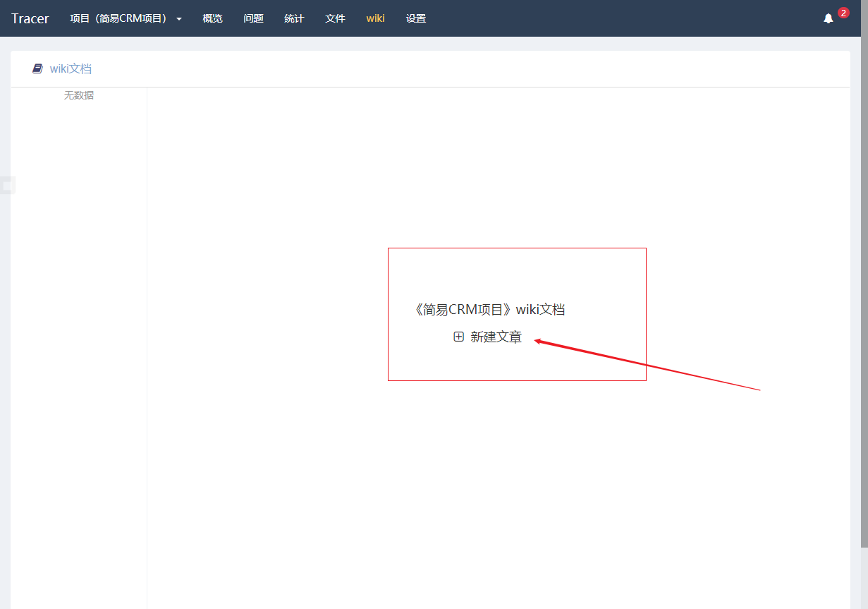This screenshot has height=609, width=868.
Task: Click the wiki文档 book icon in the header
Action: click(x=37, y=68)
